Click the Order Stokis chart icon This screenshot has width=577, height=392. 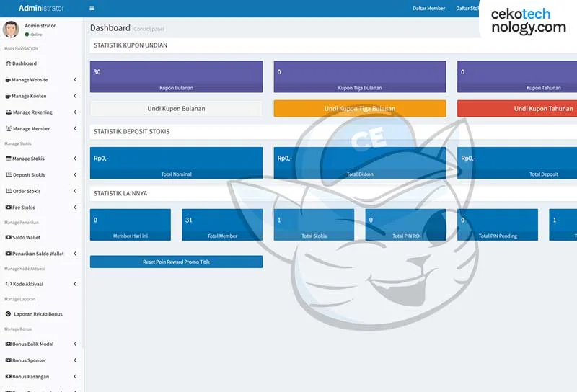(9, 191)
